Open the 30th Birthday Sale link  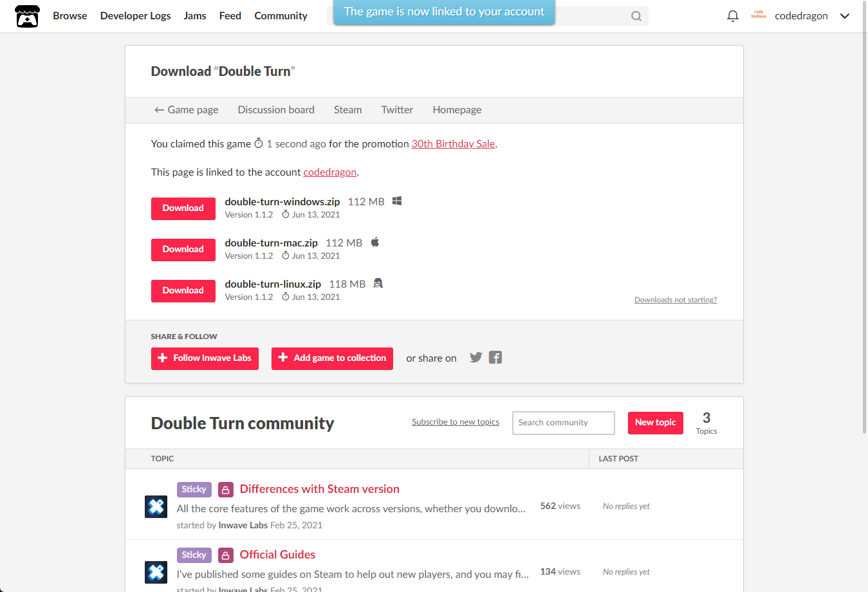(453, 143)
